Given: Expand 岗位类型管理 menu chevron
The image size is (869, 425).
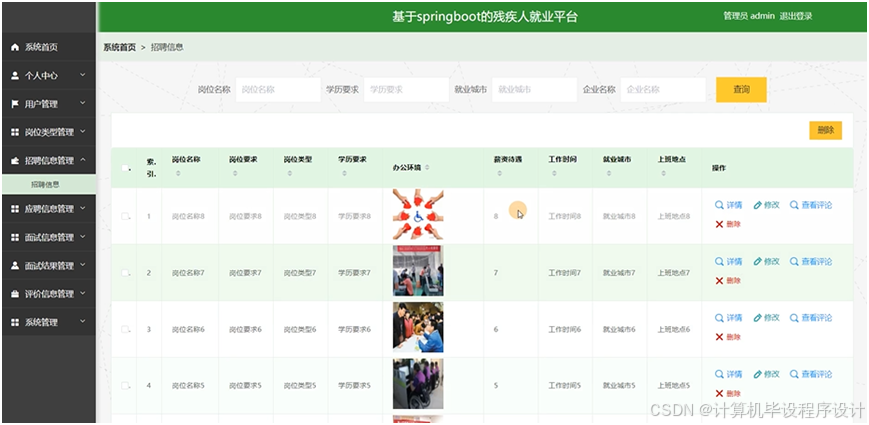Looking at the screenshot, I should coord(83,131).
